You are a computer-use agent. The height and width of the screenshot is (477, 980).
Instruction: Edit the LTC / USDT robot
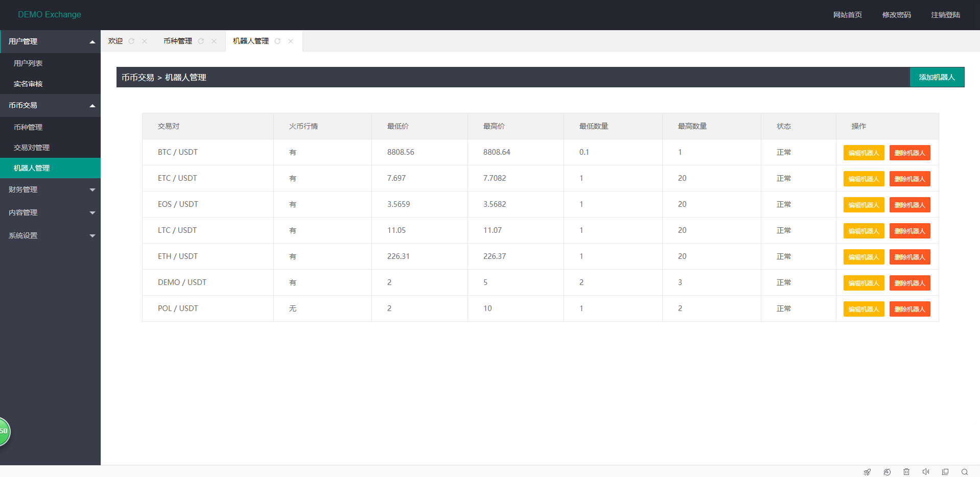864,231
